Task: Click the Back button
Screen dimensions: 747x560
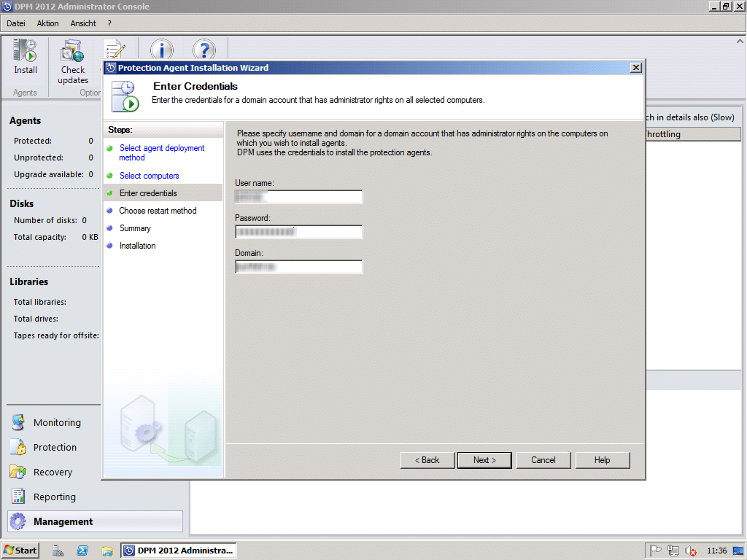Action: (x=427, y=460)
